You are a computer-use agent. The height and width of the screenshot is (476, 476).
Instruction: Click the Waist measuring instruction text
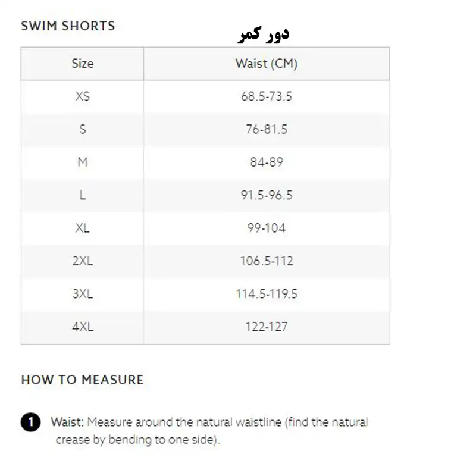coord(209,431)
